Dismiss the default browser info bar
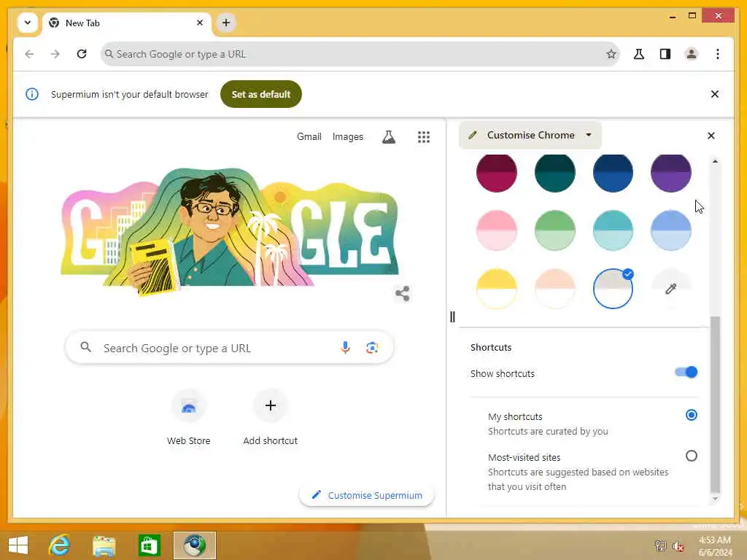 715,94
